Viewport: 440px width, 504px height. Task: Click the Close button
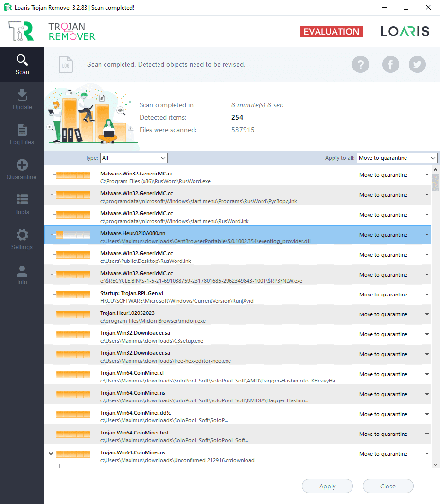click(388, 486)
